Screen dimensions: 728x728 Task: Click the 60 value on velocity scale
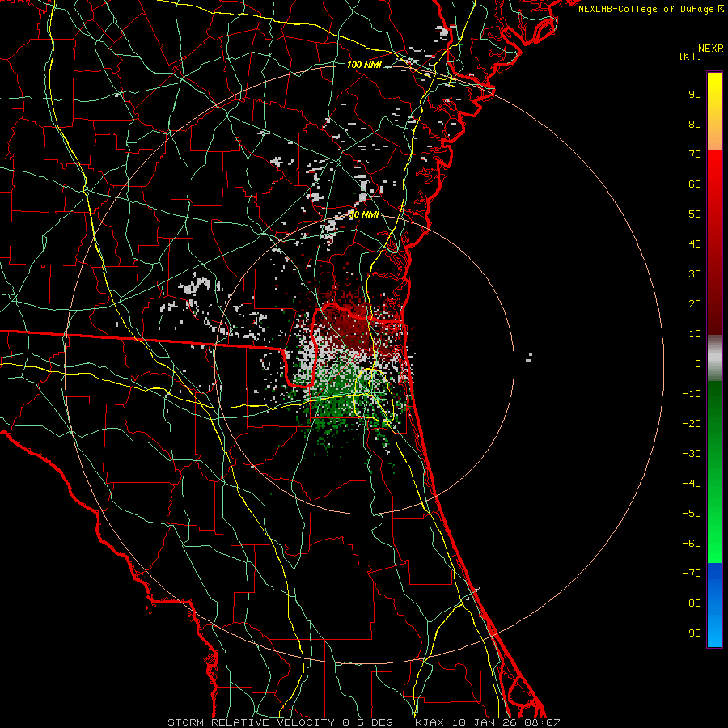[695, 184]
